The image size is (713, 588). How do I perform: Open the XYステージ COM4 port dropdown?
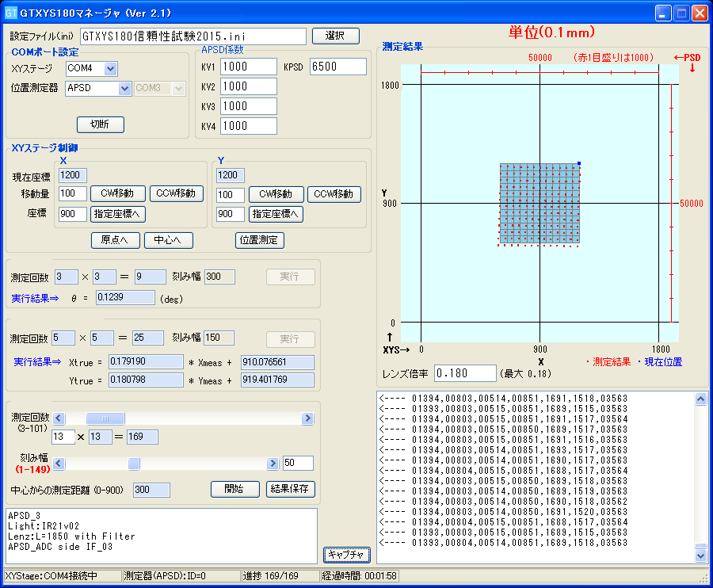click(x=110, y=69)
